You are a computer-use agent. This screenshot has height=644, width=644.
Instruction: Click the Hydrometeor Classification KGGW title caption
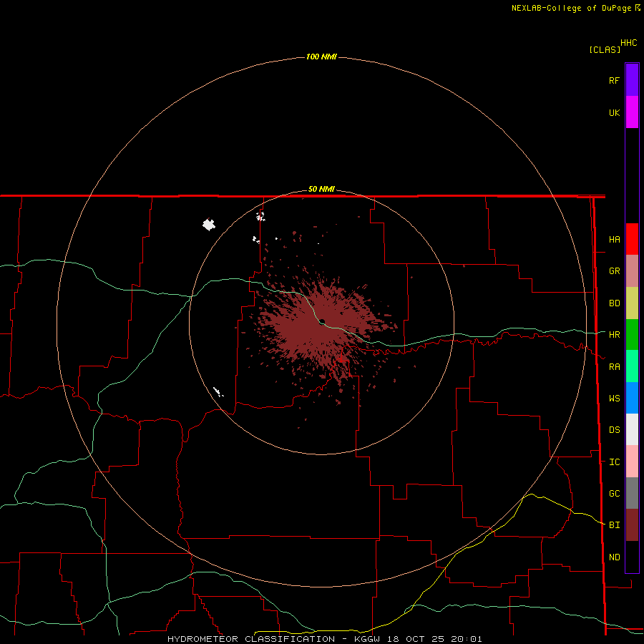point(324,639)
